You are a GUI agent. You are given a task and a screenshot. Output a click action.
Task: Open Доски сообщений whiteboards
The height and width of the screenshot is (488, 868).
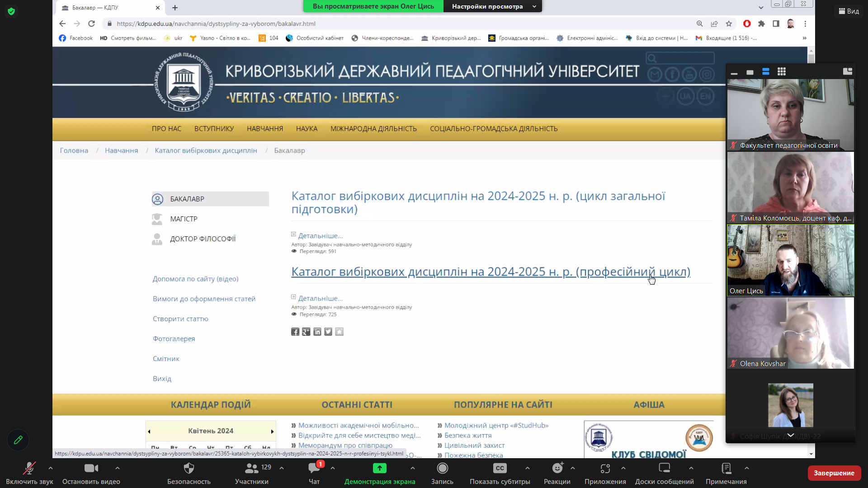click(664, 473)
